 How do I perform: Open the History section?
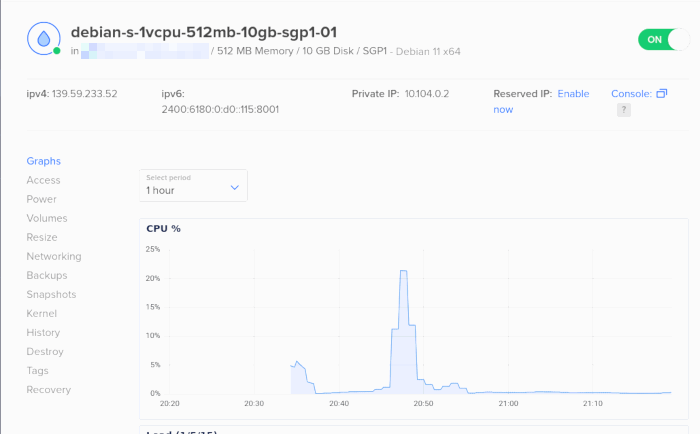pos(43,333)
